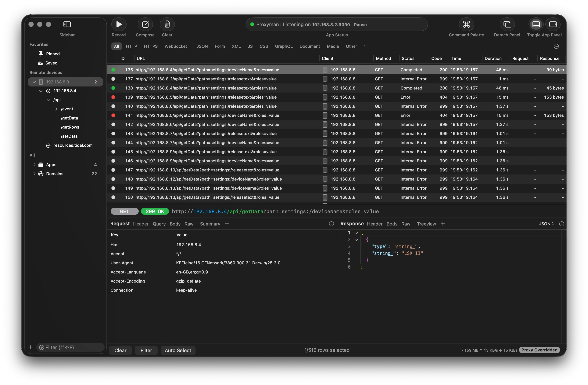Toggle the App Panel
Viewport: 588px width, 385px height.
point(553,24)
